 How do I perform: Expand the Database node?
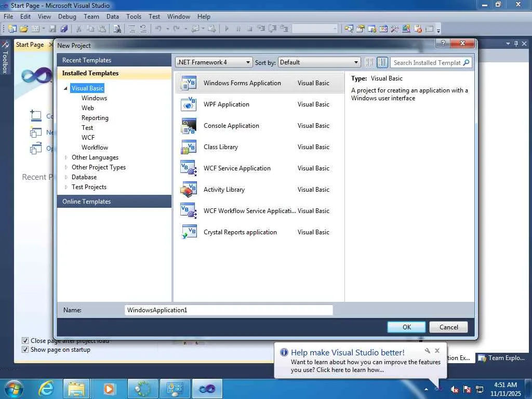coord(66,177)
